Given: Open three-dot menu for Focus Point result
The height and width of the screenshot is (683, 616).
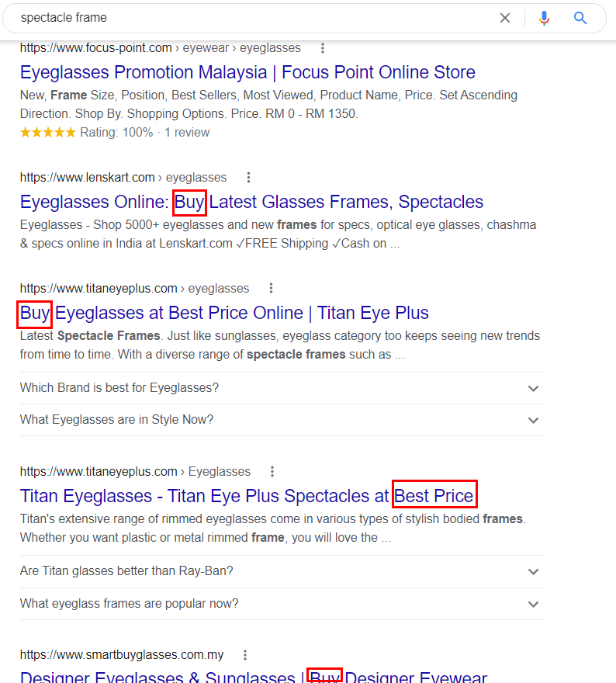Looking at the screenshot, I should point(322,47).
